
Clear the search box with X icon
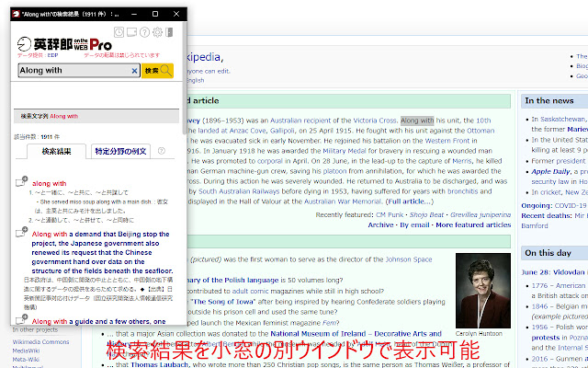click(133, 71)
